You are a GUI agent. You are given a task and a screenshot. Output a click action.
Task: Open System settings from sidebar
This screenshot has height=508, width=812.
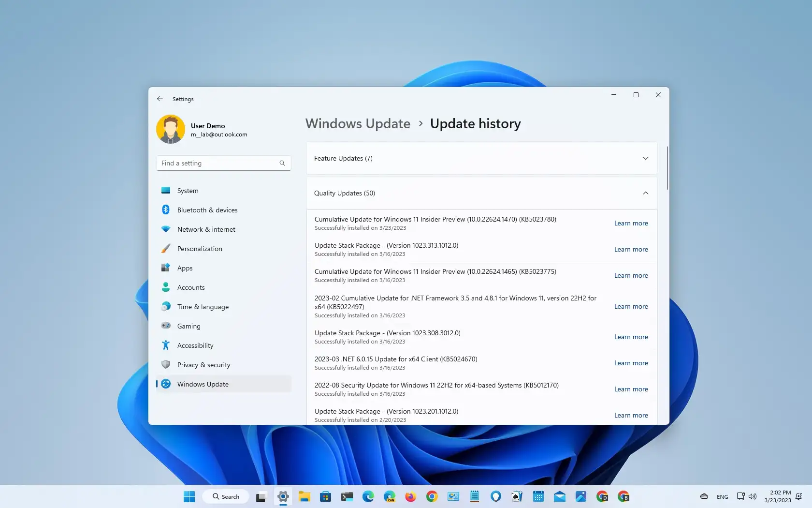224,191
